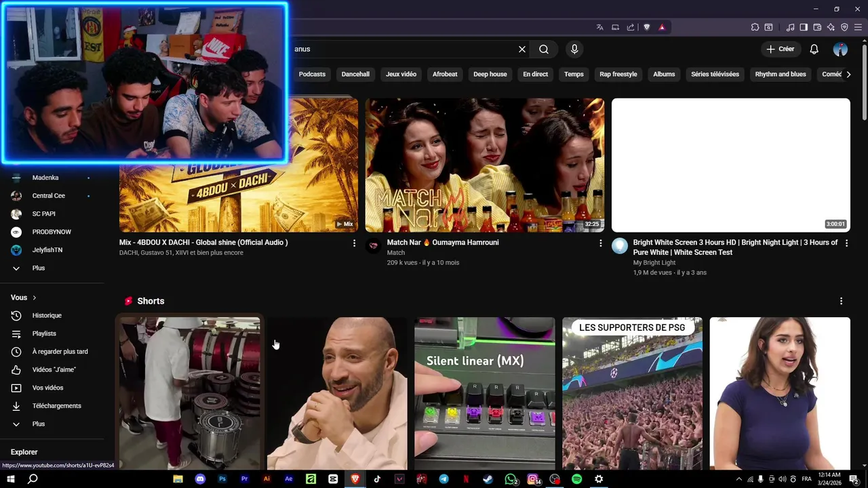
Task: Open the system volume control
Action: pos(782,479)
